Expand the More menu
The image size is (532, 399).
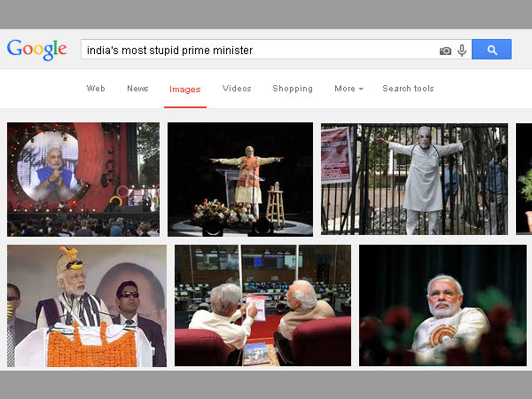click(344, 89)
